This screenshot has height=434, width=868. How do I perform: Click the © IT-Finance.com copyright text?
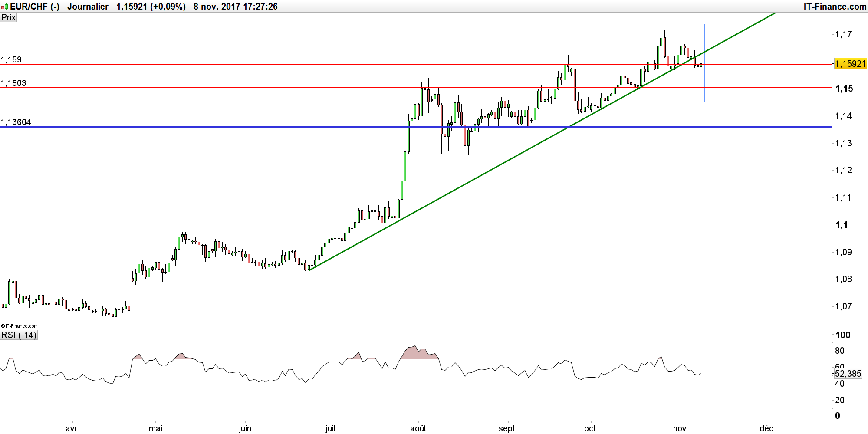click(20, 326)
